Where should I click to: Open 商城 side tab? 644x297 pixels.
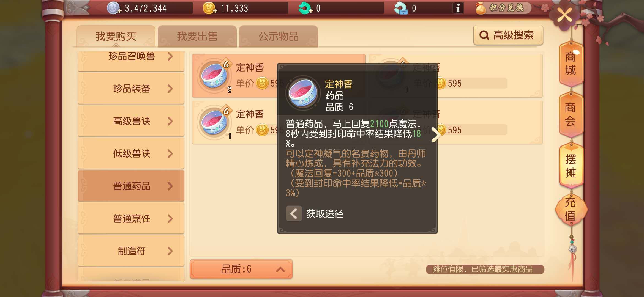pyautogui.click(x=571, y=64)
